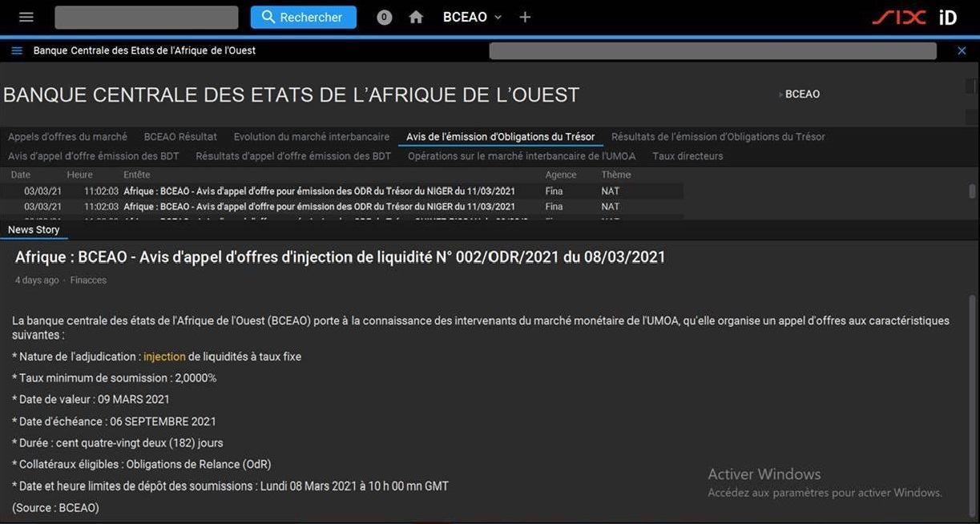Sort news list by Date column
Viewport: 980px width, 524px height.
click(20, 175)
